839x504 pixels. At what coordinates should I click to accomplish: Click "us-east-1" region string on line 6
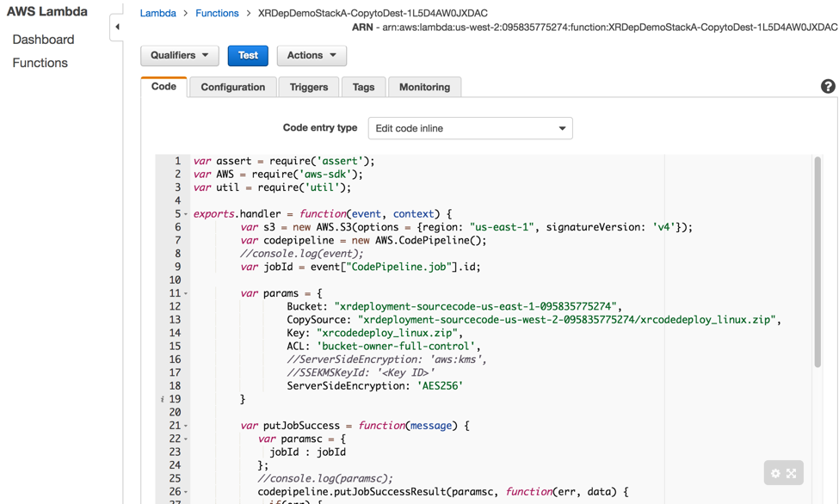pyautogui.click(x=502, y=227)
